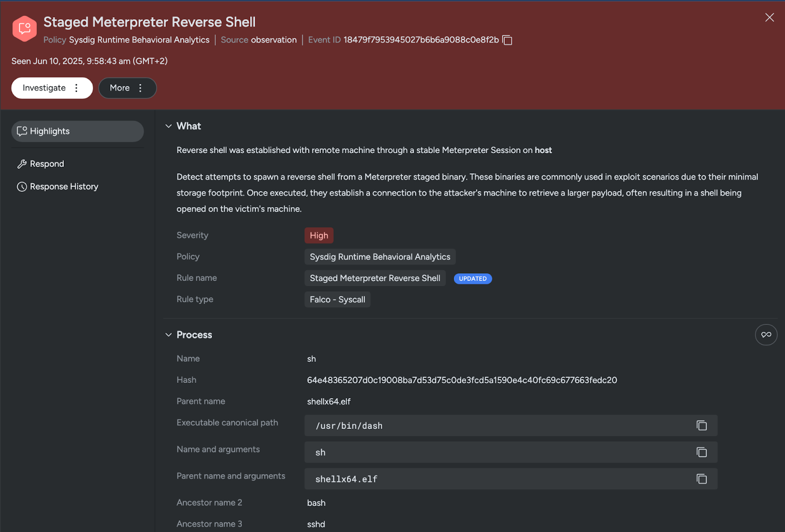This screenshot has height=532, width=785.
Task: Open the Investigate button
Action: click(52, 88)
